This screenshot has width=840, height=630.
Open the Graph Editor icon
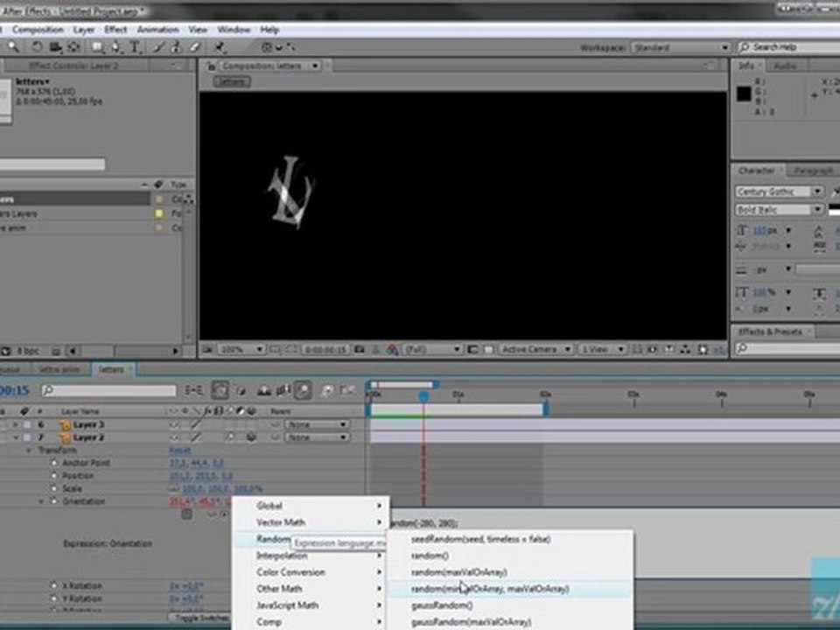point(347,390)
